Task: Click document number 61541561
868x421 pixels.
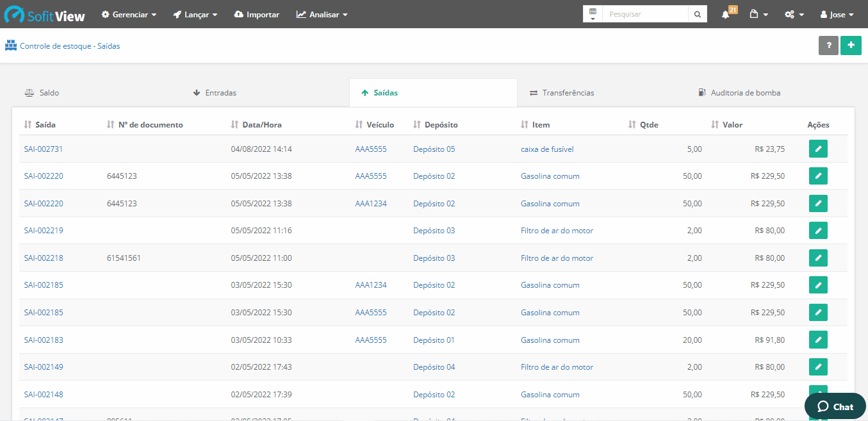Action: click(x=124, y=258)
